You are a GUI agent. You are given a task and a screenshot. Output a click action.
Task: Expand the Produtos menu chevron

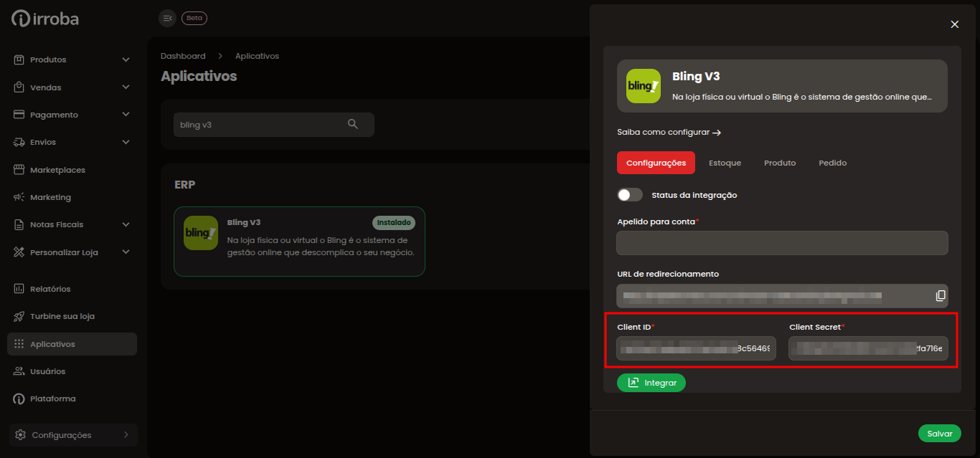click(126, 59)
